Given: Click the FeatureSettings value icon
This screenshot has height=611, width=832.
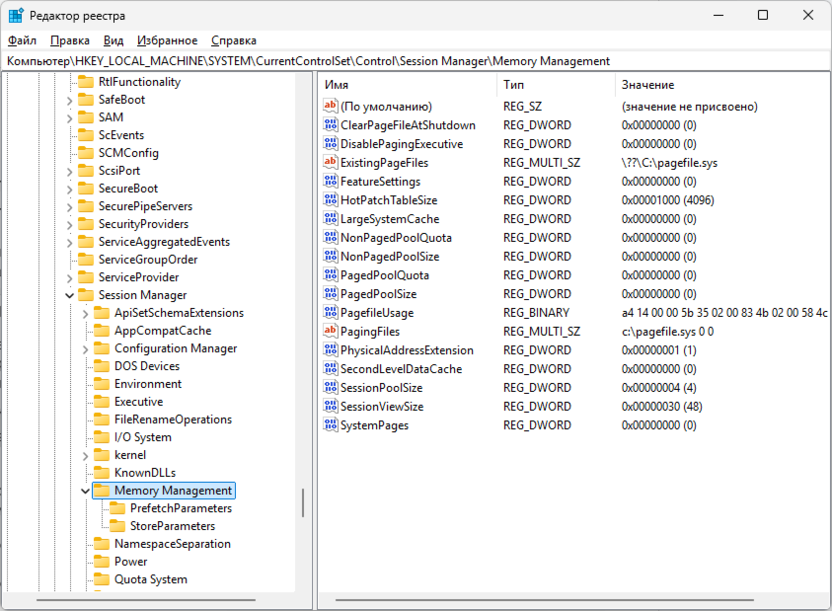Looking at the screenshot, I should [330, 181].
